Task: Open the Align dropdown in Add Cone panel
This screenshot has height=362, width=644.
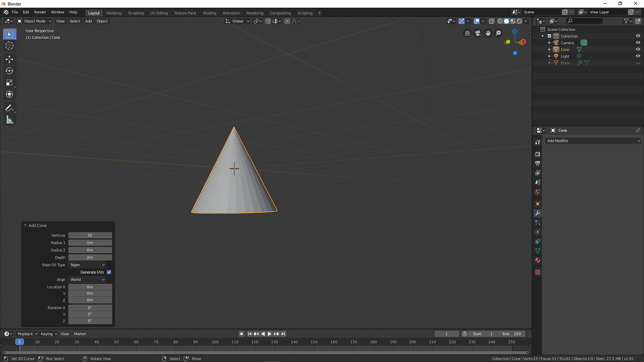Action: [x=87, y=279]
